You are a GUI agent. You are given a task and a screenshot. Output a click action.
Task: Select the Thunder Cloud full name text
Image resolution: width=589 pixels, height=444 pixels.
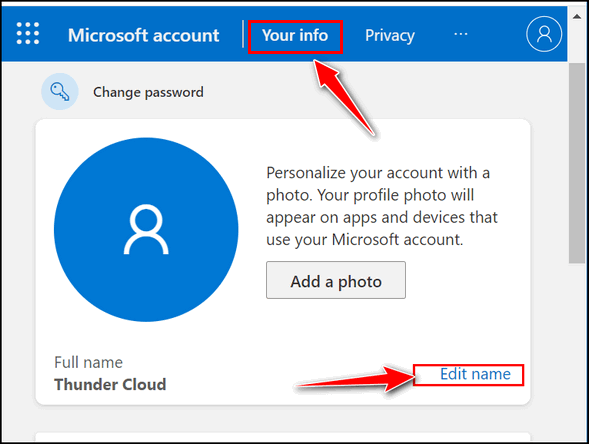tap(110, 385)
